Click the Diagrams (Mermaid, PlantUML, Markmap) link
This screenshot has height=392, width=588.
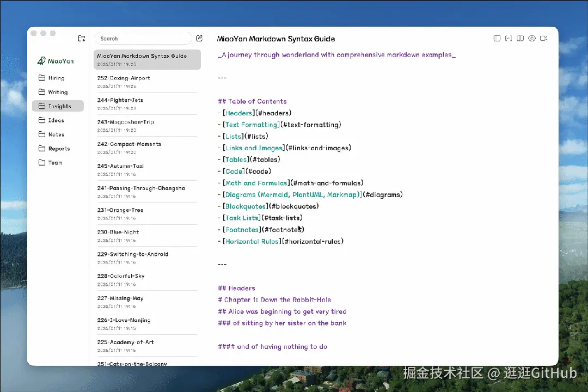(292, 194)
